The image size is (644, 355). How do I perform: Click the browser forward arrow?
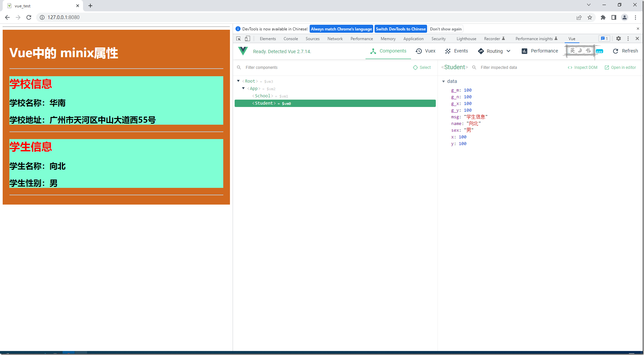[18, 17]
